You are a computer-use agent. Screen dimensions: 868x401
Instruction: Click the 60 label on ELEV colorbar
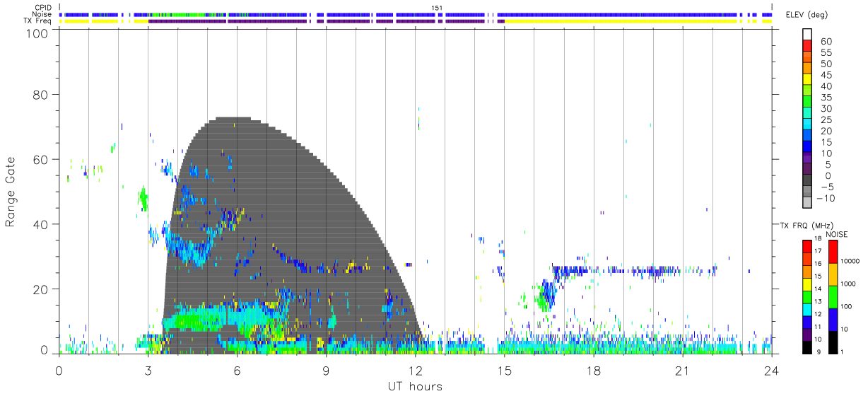click(825, 42)
